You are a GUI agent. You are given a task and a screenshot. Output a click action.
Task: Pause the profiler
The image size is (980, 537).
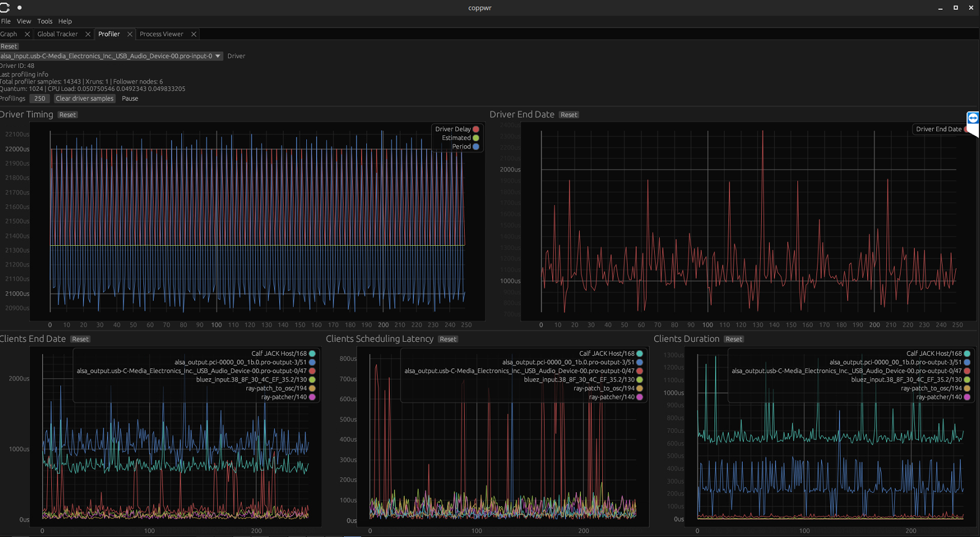click(x=130, y=99)
